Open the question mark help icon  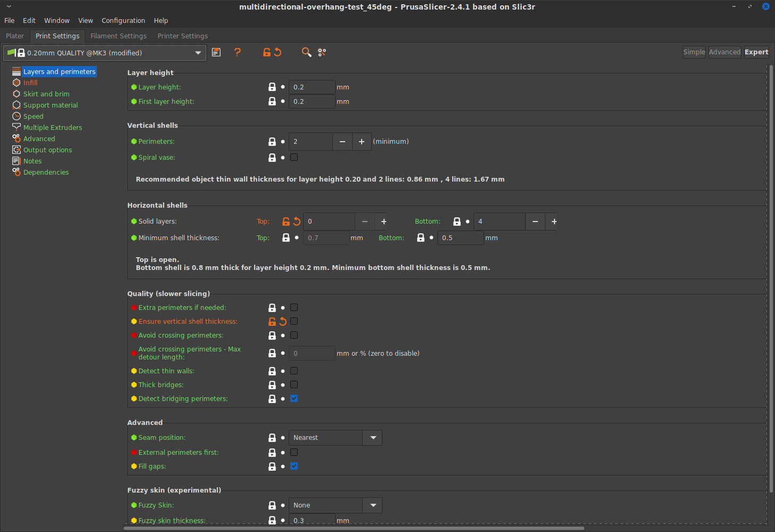click(x=238, y=52)
